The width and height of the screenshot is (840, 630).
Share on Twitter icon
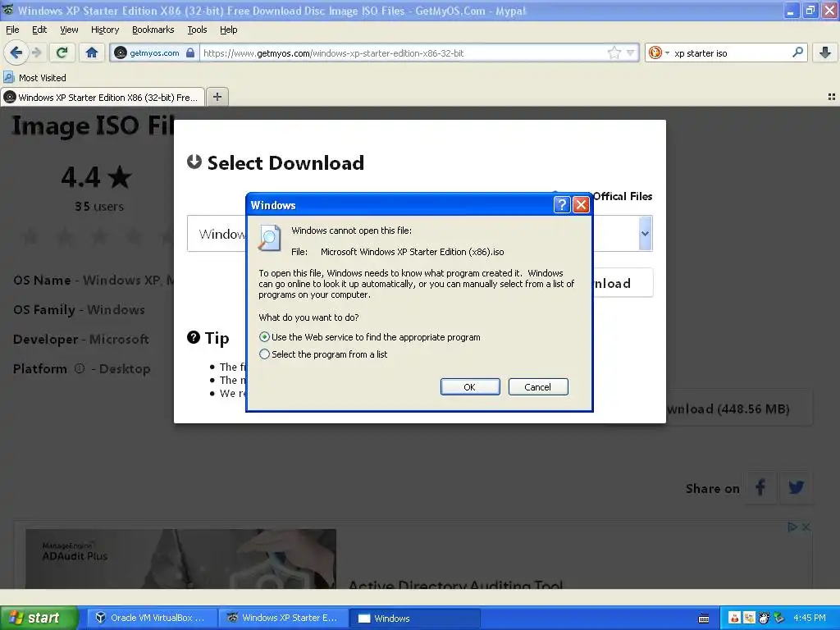click(x=796, y=487)
